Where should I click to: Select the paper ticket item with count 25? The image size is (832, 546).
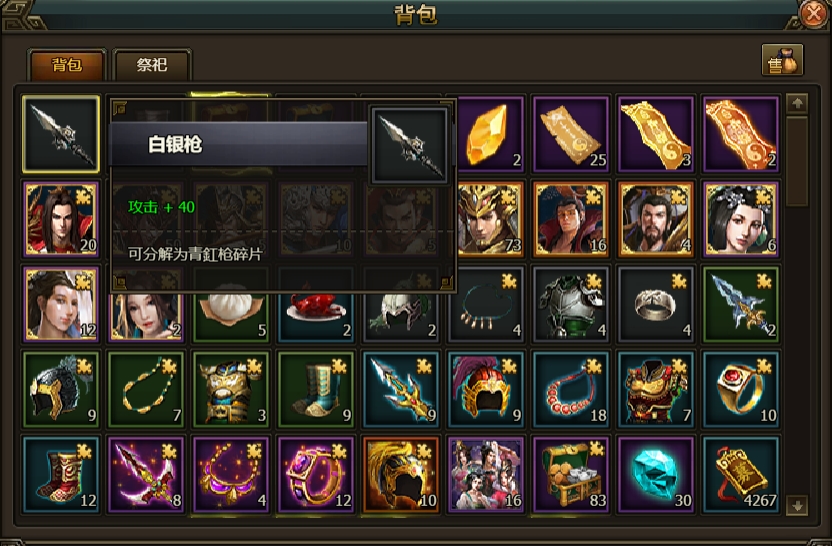click(x=571, y=134)
